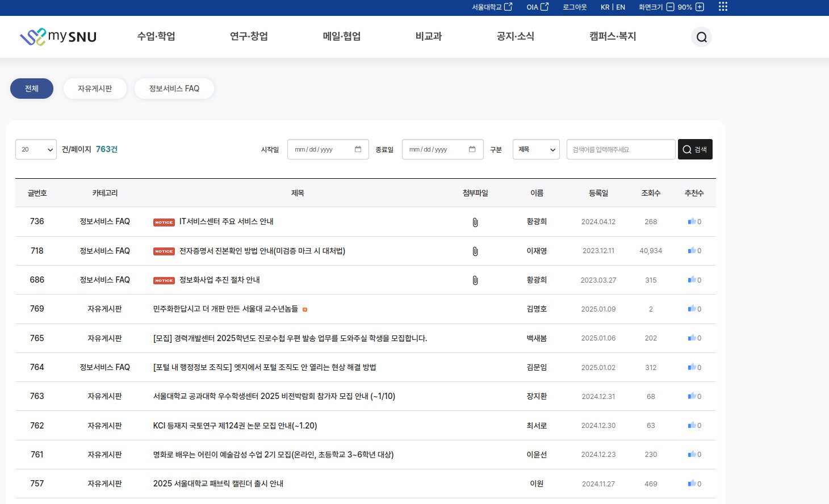Expand the 제목 search type dropdown
The height and width of the screenshot is (504, 829).
point(535,149)
